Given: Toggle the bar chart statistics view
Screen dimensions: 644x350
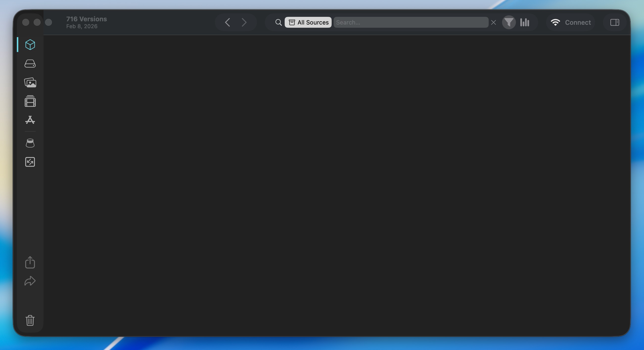Looking at the screenshot, I should click(525, 22).
